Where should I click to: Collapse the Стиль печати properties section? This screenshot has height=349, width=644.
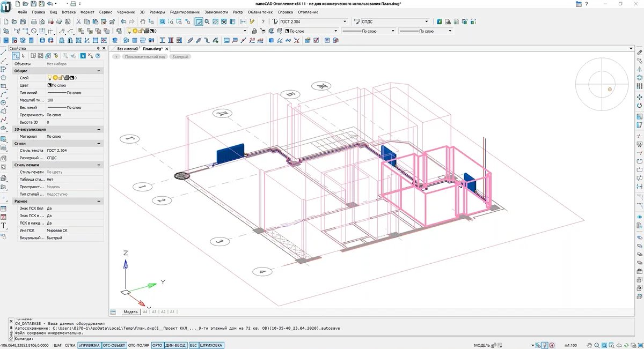click(x=99, y=165)
